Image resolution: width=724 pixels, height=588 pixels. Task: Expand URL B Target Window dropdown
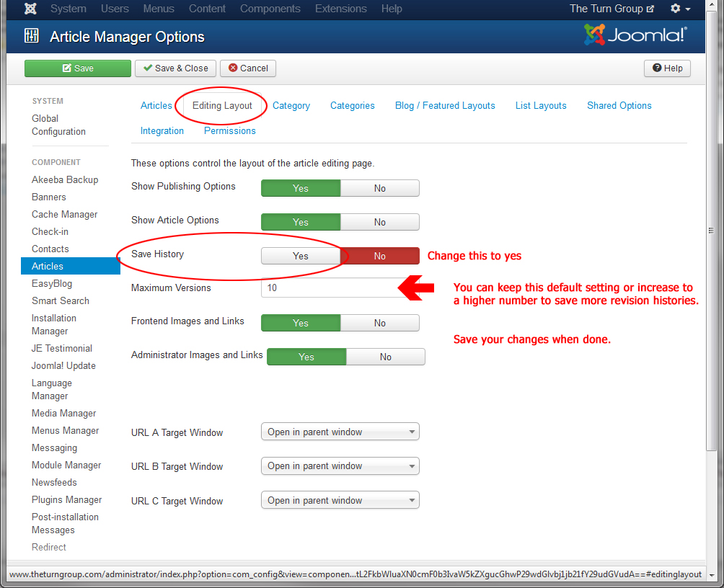[340, 466]
